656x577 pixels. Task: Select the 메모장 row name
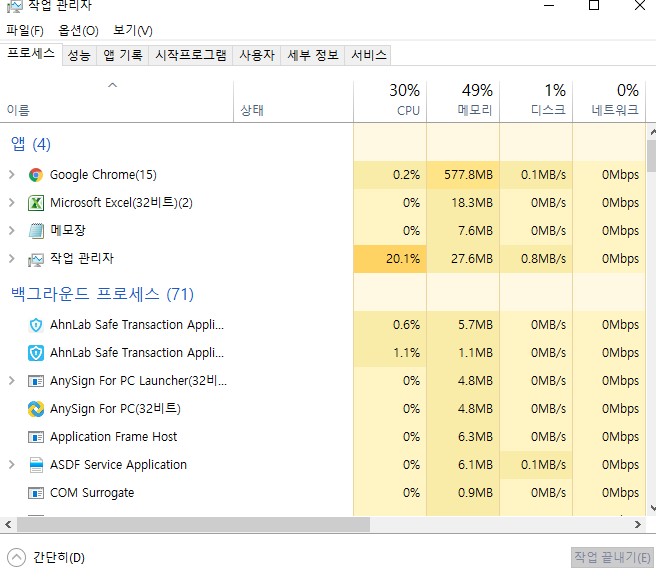pyautogui.click(x=68, y=231)
